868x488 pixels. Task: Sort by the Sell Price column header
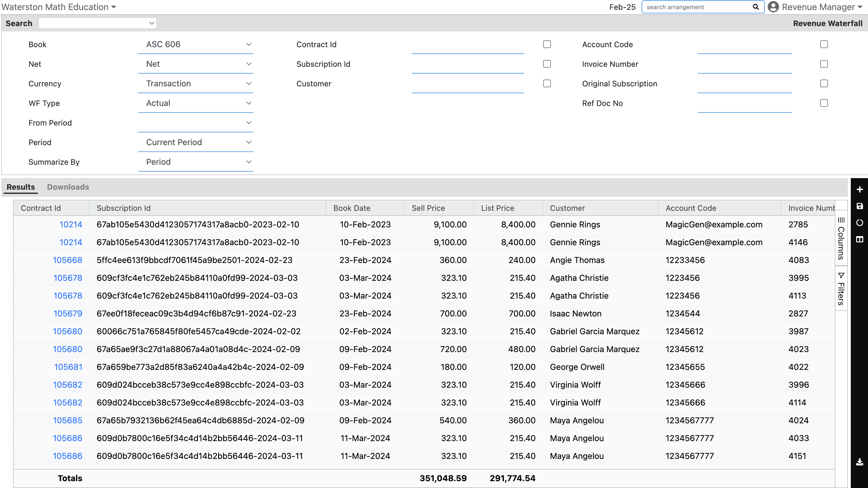pos(428,208)
